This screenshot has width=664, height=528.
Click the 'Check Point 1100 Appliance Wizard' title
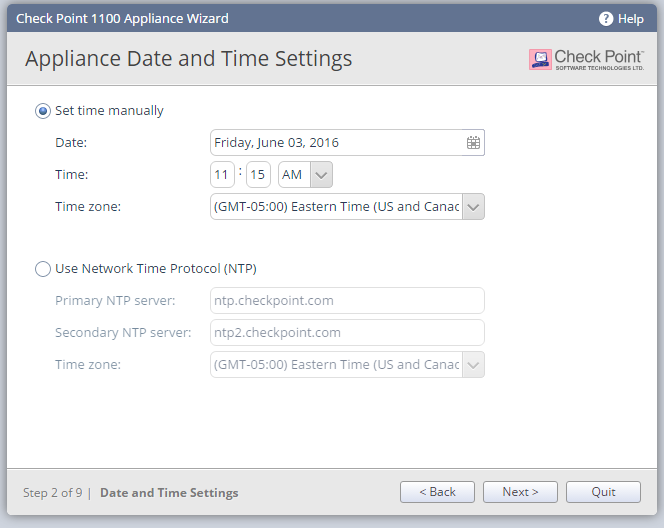click(122, 19)
